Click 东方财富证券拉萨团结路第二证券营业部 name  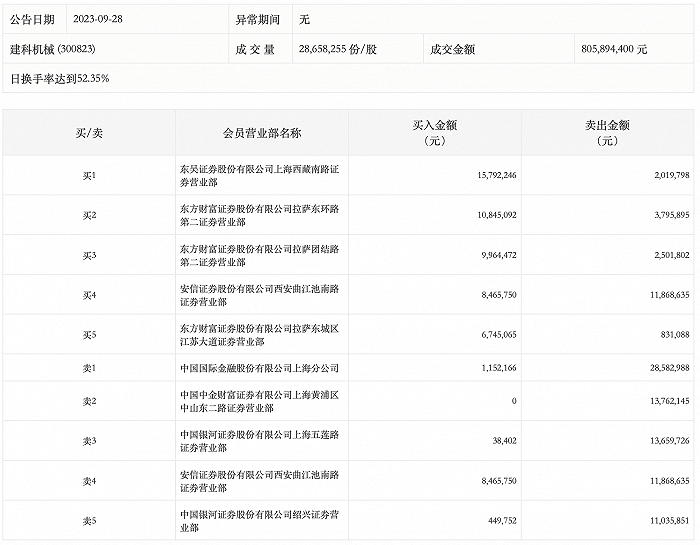(259, 255)
